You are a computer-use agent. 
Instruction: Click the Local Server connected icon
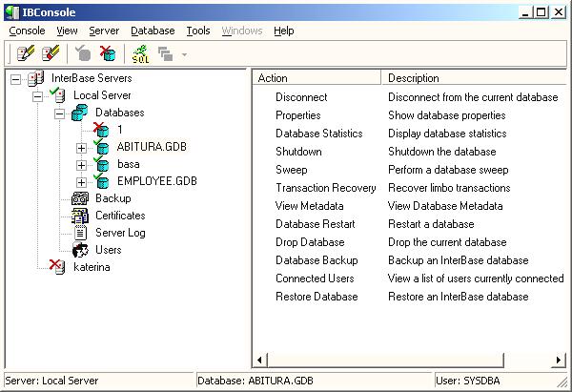[x=57, y=94]
